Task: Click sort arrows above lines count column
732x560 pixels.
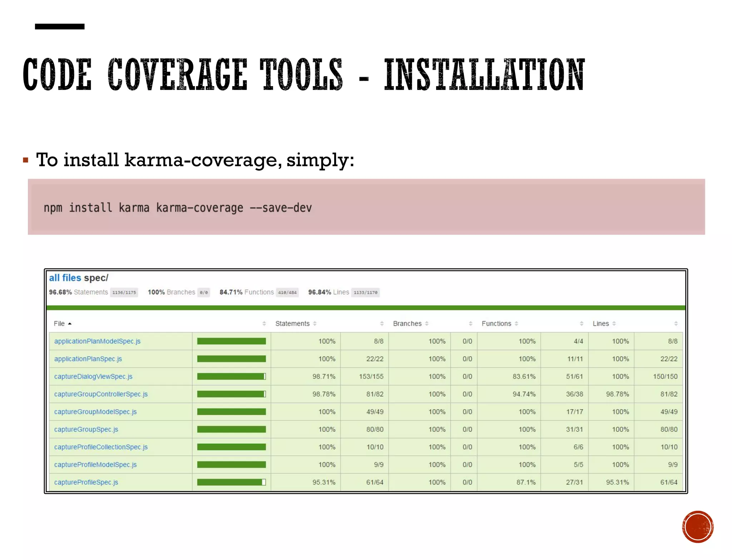Action: [676, 324]
